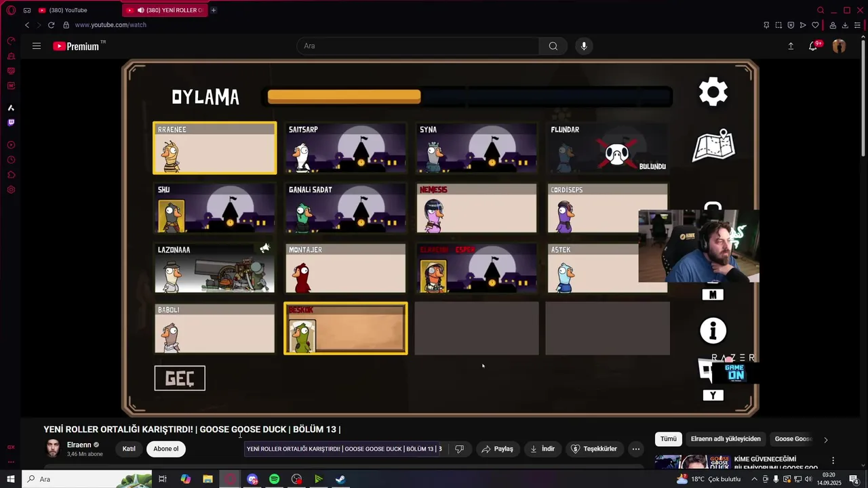Switch to the first '(380) YouTube' tab
868x488 pixels.
pyautogui.click(x=77, y=10)
